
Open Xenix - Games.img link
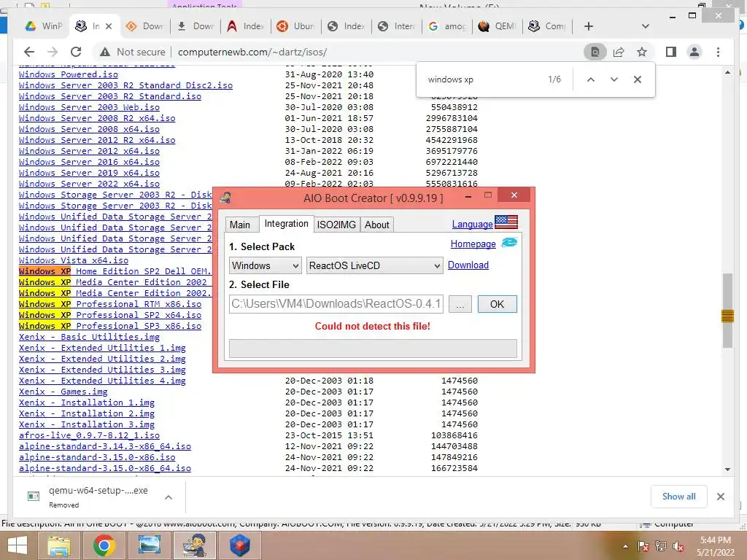pyautogui.click(x=63, y=392)
